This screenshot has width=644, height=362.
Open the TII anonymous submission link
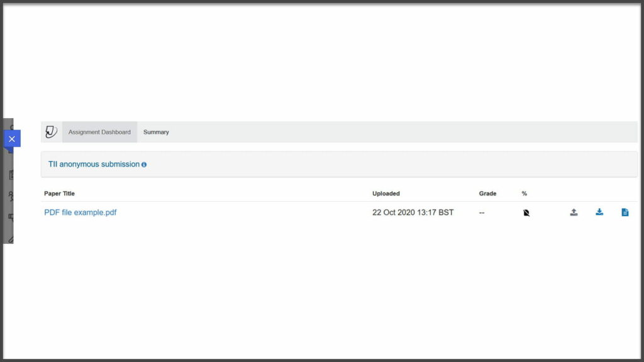[94, 164]
